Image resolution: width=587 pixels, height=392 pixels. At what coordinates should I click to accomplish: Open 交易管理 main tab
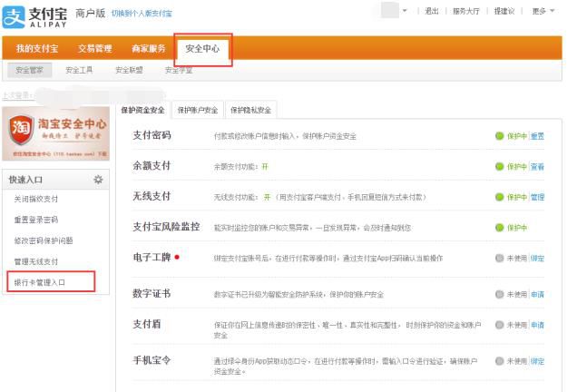[95, 48]
